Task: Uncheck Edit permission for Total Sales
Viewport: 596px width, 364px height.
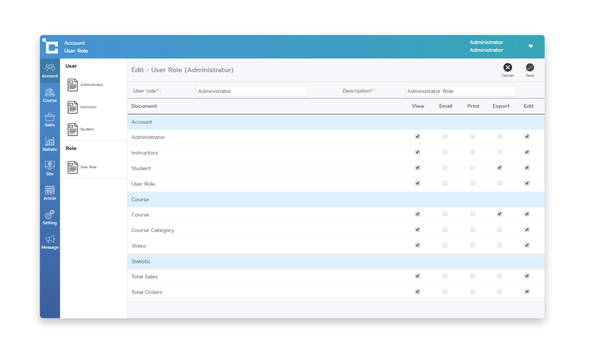Action: coord(527,276)
